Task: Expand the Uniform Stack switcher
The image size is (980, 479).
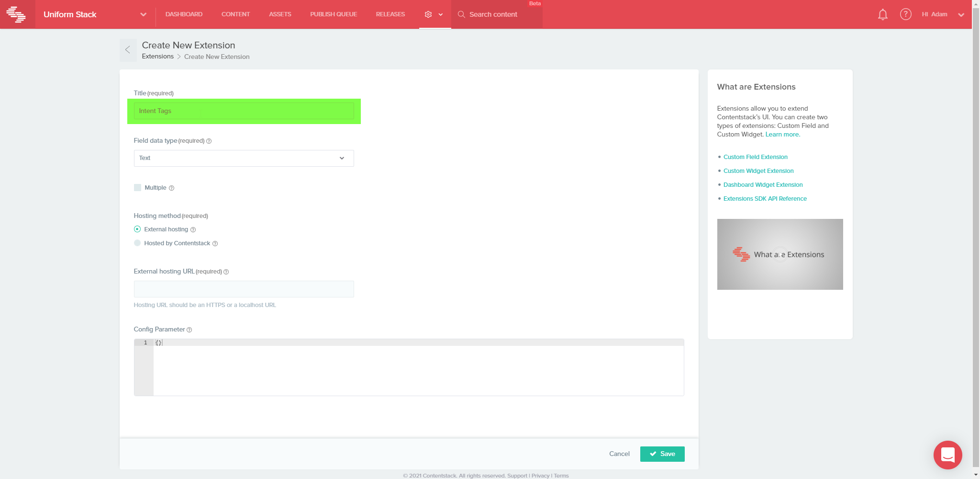Action: click(143, 14)
